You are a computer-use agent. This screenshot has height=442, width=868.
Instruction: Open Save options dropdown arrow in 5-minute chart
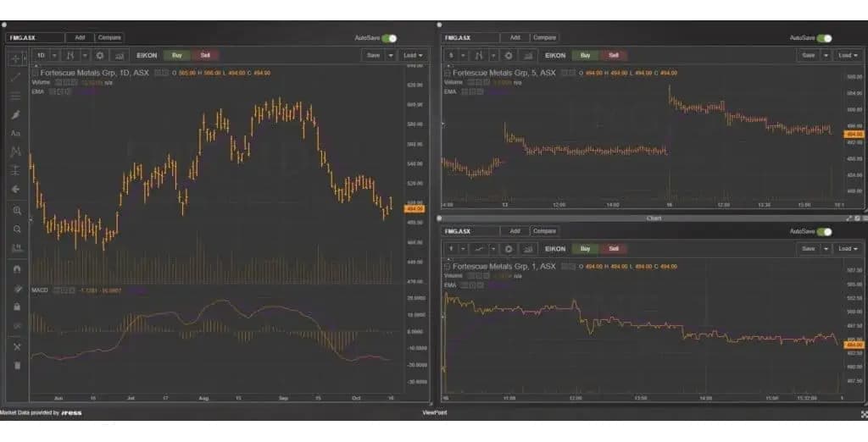(826, 55)
